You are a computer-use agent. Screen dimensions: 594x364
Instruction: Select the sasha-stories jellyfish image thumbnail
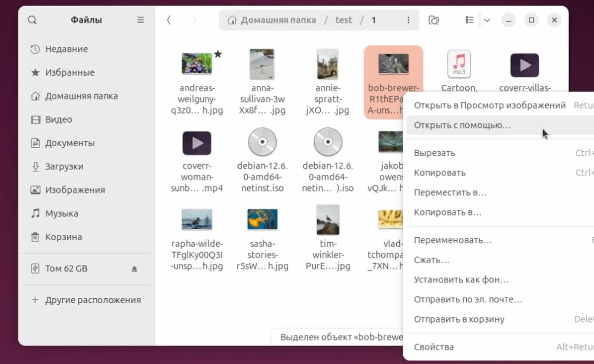tap(262, 220)
